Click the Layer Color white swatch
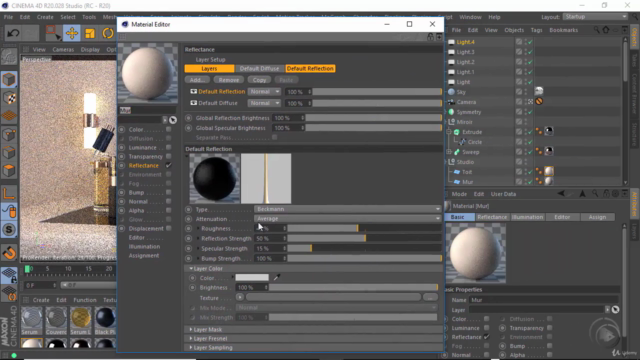 click(x=252, y=278)
